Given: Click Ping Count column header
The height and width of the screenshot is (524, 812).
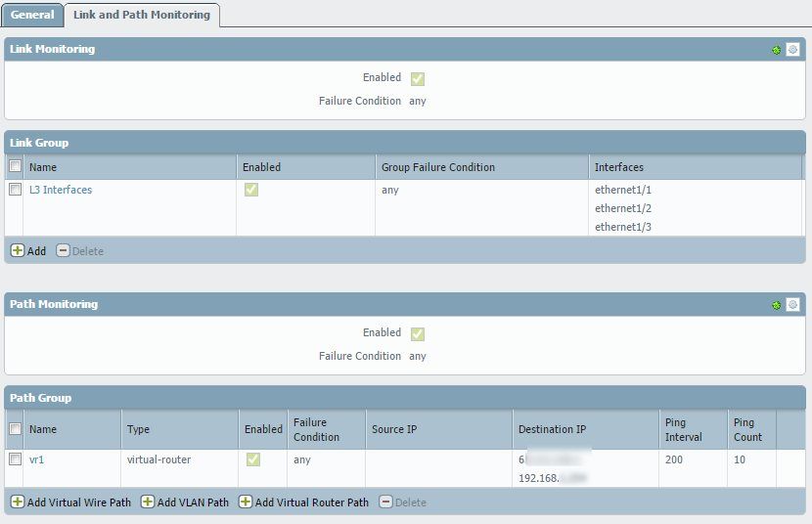Looking at the screenshot, I should (751, 429).
